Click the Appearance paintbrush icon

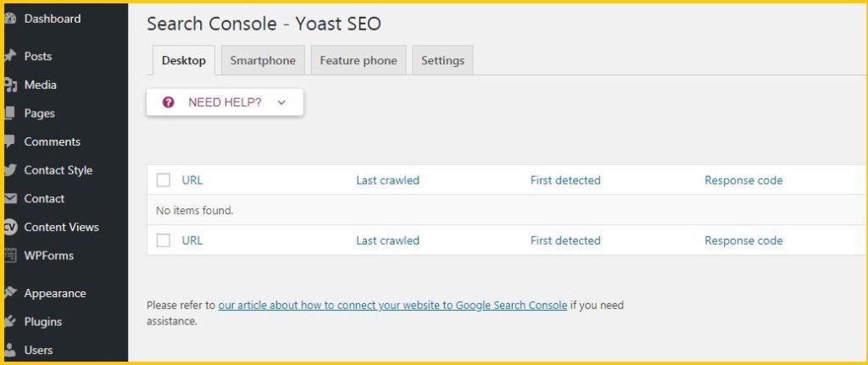tap(10, 293)
